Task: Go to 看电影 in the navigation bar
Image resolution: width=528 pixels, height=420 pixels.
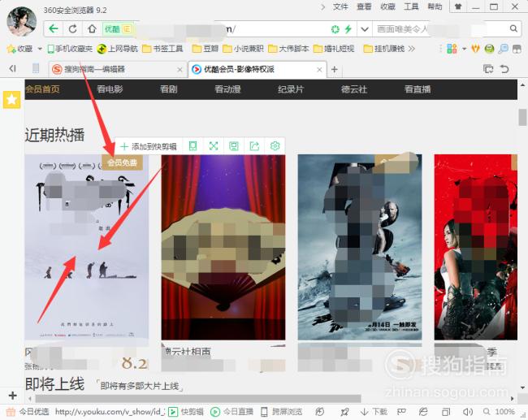Action: 110,89
